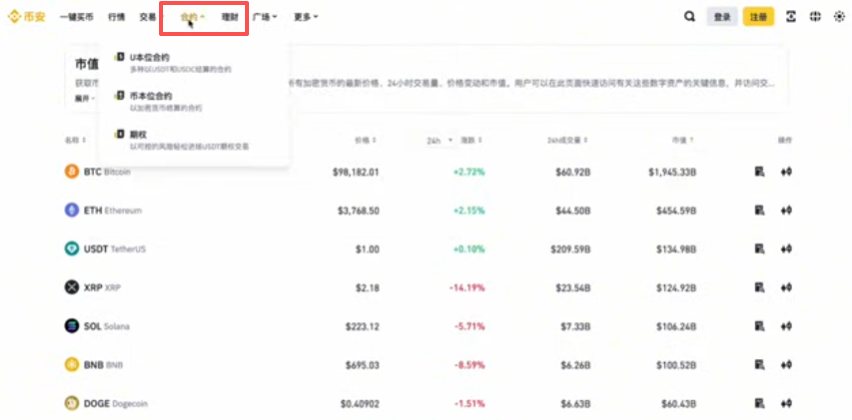Open the BTC Bitcoin name link
This screenshot has height=420, width=852.
107,172
